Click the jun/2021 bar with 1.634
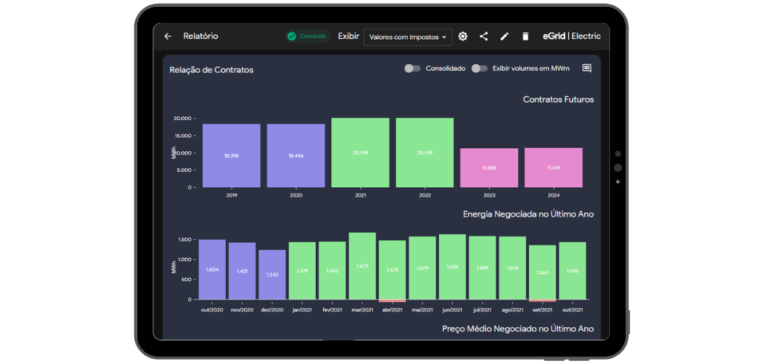 click(x=453, y=267)
